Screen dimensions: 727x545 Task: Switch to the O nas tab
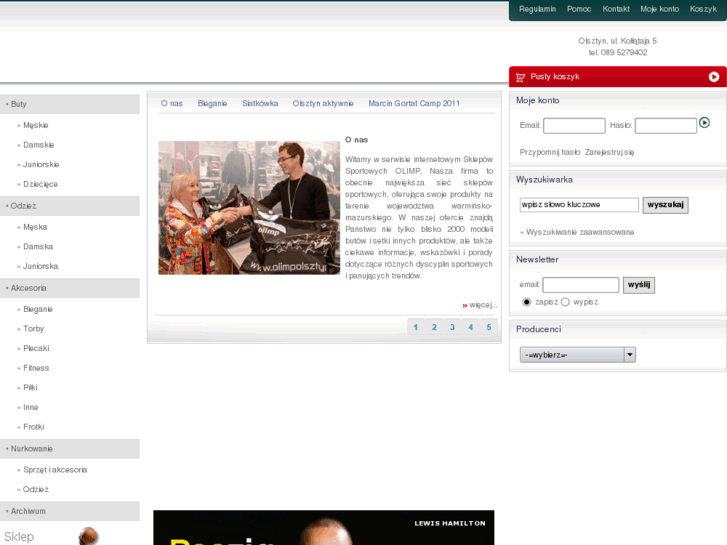[x=172, y=103]
